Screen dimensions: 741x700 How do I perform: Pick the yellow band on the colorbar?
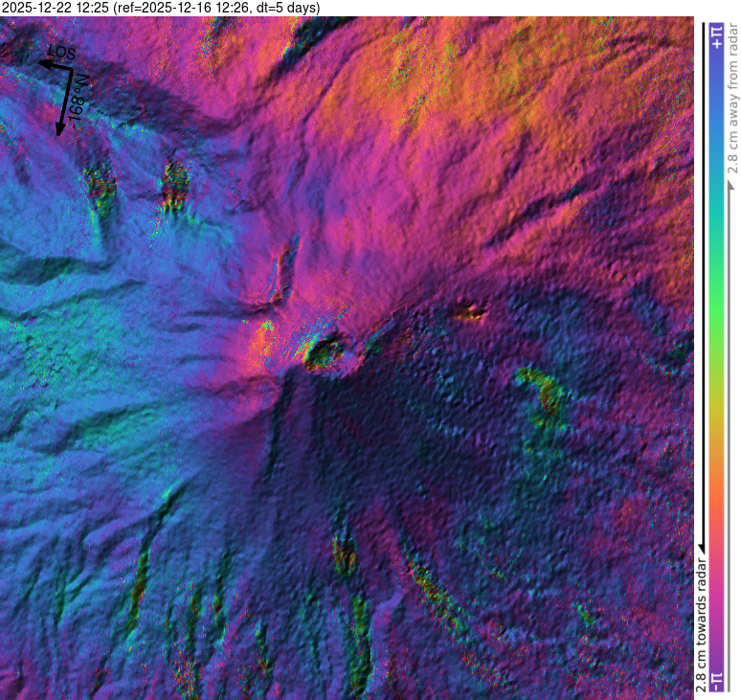pyautogui.click(x=716, y=431)
